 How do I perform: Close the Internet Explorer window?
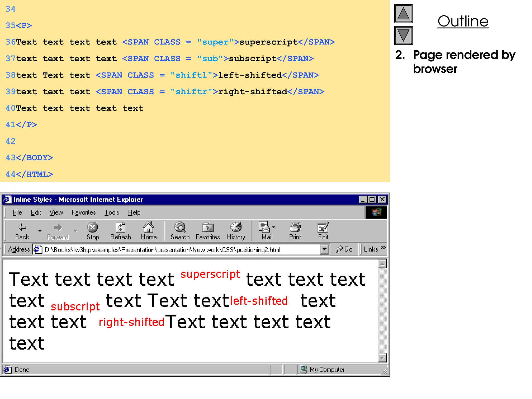382,199
